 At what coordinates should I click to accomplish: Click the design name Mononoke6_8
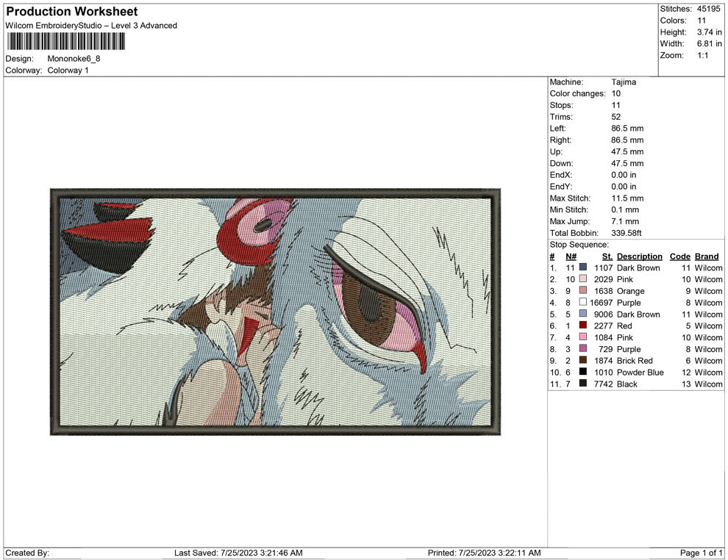point(74,58)
